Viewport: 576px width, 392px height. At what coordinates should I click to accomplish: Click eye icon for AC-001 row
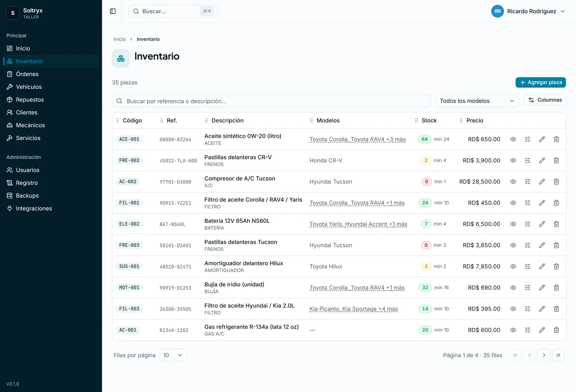point(513,330)
